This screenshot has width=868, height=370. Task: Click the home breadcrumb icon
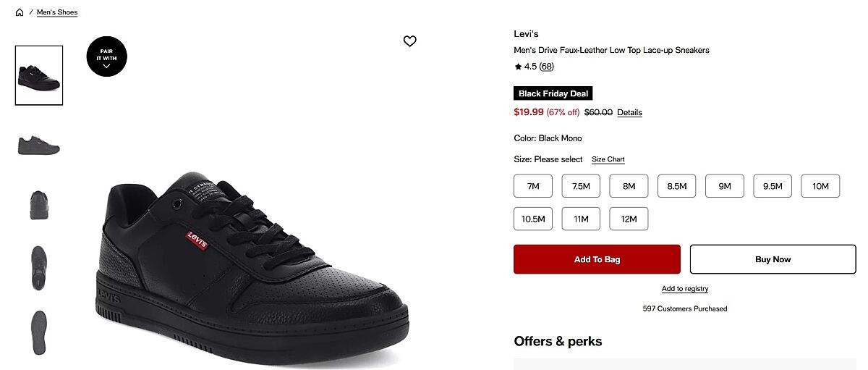pos(20,12)
